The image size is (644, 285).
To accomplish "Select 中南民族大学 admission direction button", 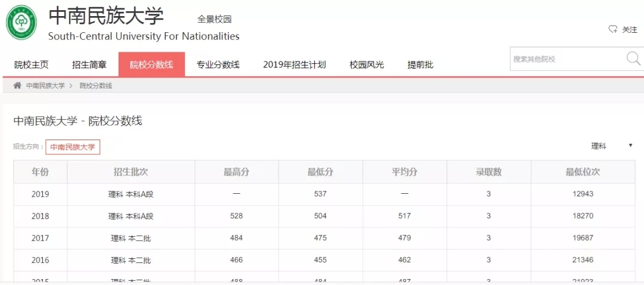I will tap(73, 147).
